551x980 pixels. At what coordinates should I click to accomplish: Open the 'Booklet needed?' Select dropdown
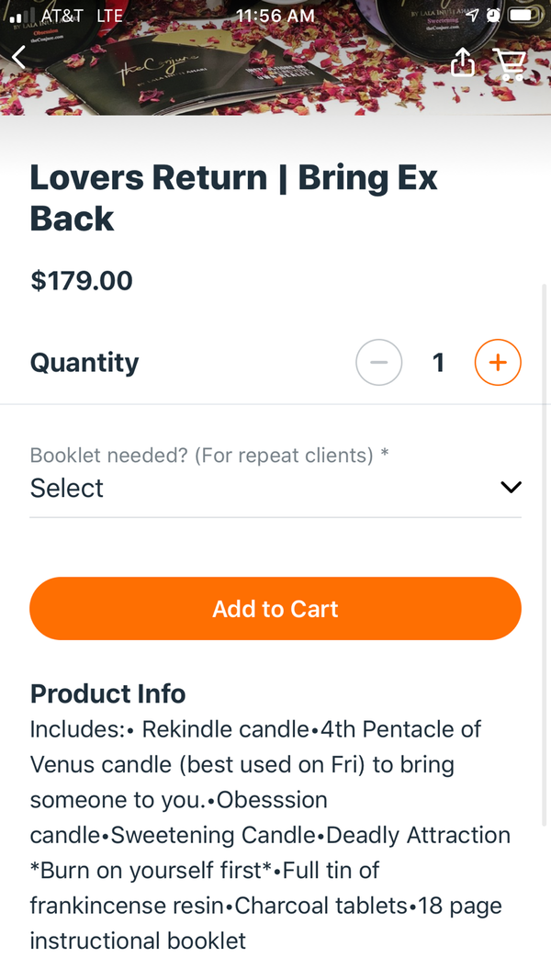pyautogui.click(x=257, y=488)
